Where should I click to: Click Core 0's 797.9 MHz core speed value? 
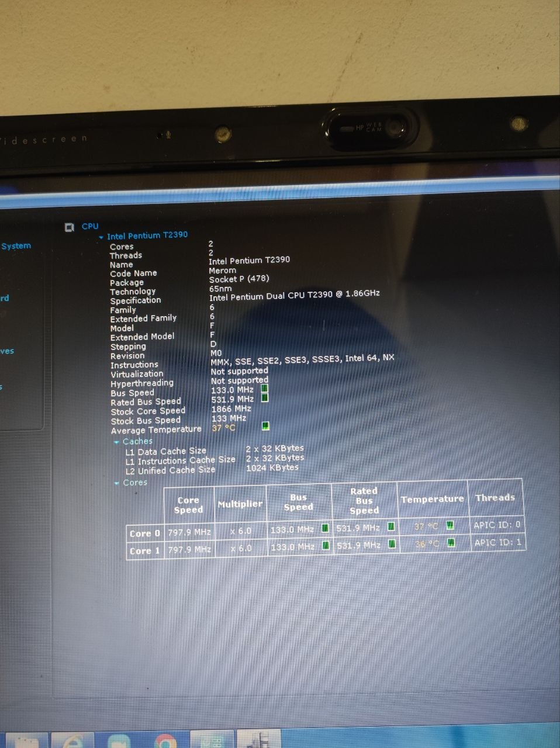[x=189, y=532]
